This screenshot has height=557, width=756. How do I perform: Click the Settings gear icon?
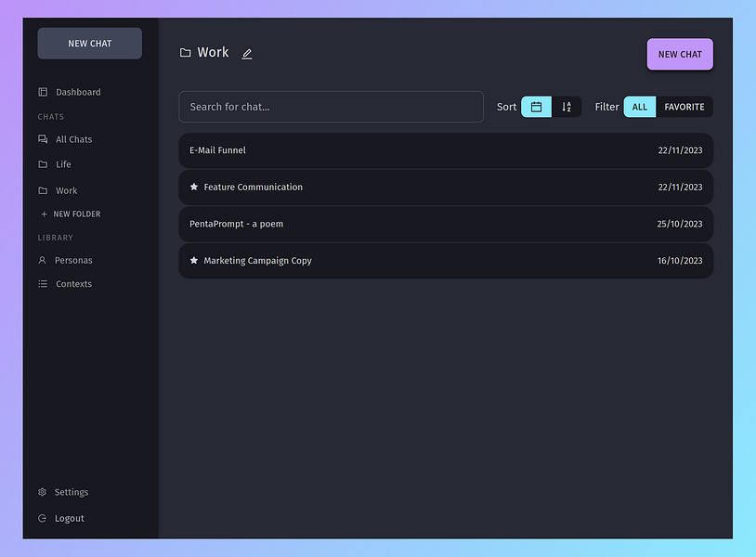43,492
